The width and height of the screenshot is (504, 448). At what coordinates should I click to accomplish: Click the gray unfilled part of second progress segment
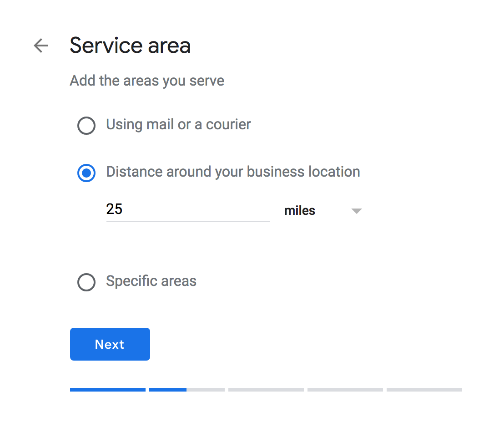pyautogui.click(x=206, y=390)
